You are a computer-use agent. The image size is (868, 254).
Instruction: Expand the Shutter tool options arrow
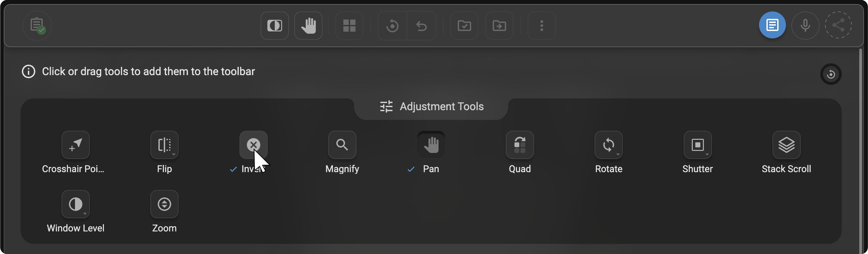[707, 155]
